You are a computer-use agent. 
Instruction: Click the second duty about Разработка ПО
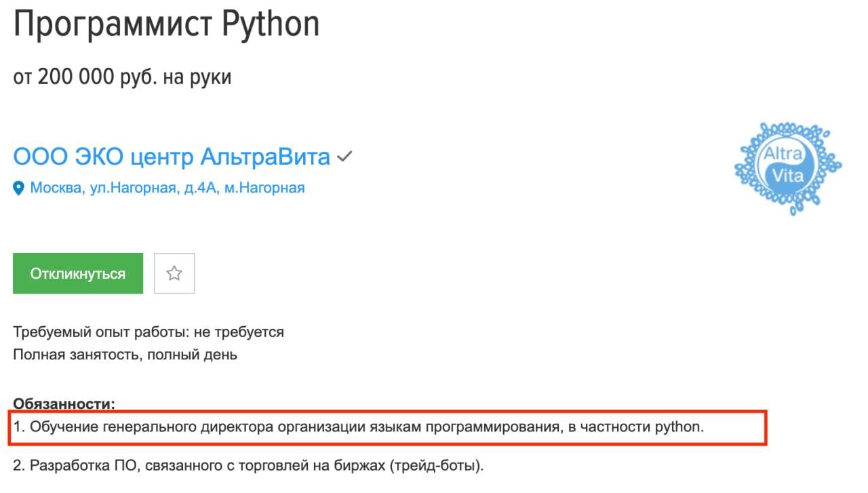coord(248,467)
